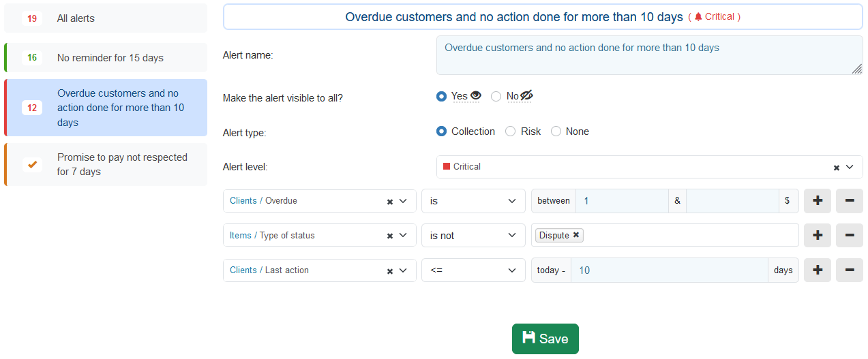Image resolution: width=868 pixels, height=359 pixels.
Task: Clear the Clients / Last action field selection
Action: pos(390,271)
